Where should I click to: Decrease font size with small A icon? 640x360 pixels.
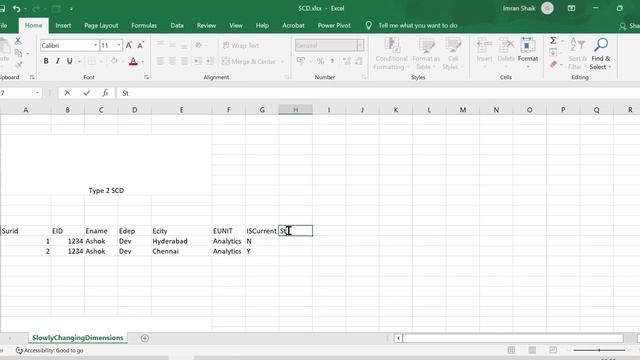coord(140,45)
